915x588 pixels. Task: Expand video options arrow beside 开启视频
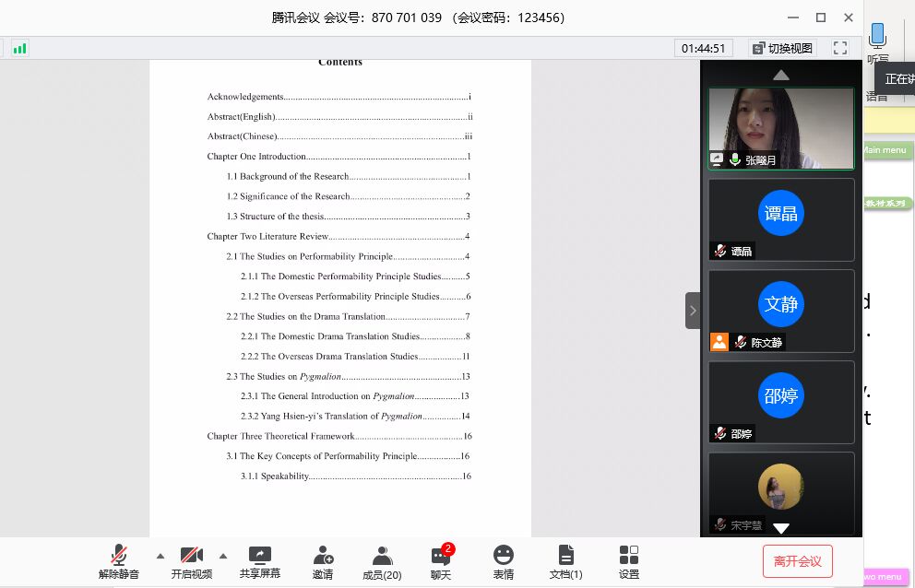tap(222, 556)
